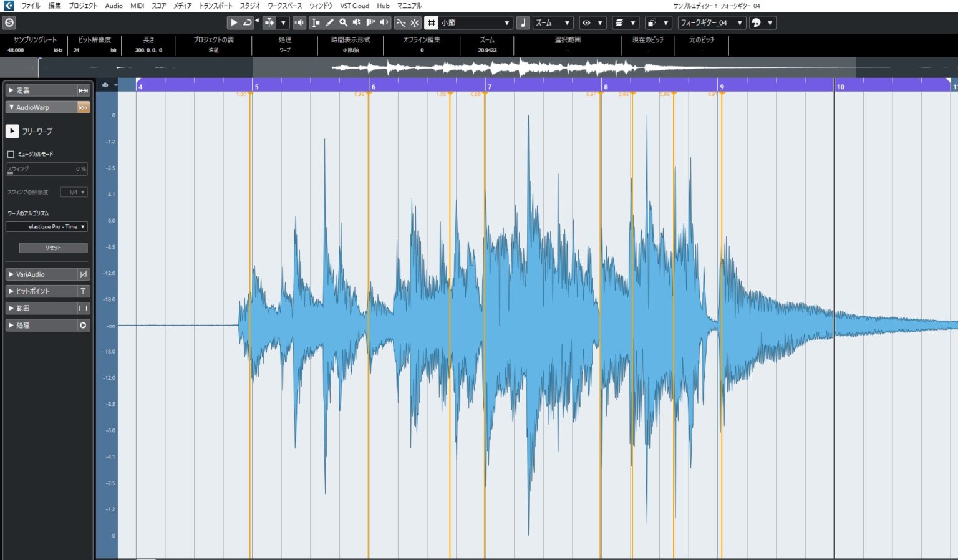Open the スウィングの解像度 1/4 dropdown
958x560 pixels.
[x=74, y=192]
